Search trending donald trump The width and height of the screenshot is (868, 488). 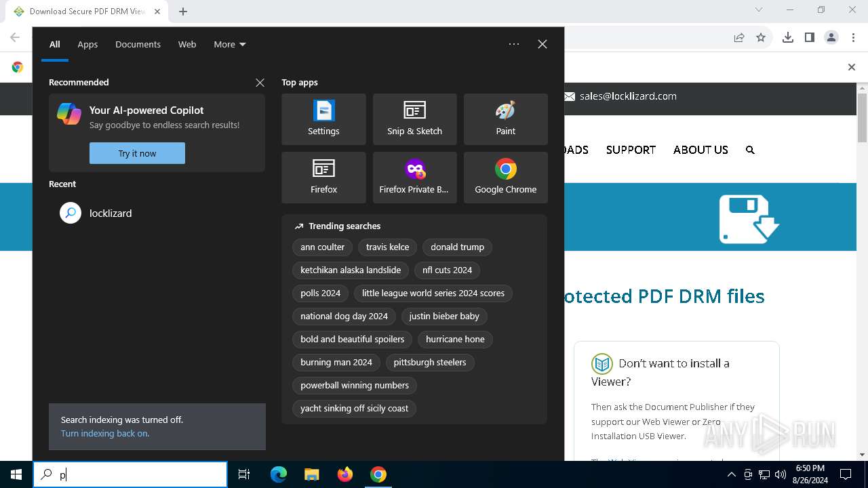tap(457, 247)
